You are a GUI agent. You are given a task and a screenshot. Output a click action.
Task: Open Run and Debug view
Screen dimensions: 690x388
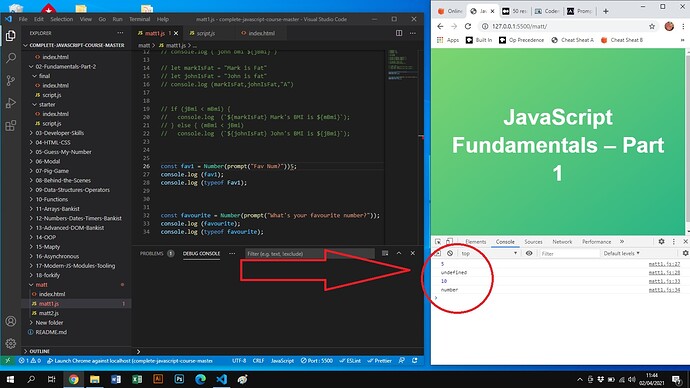tap(11, 103)
